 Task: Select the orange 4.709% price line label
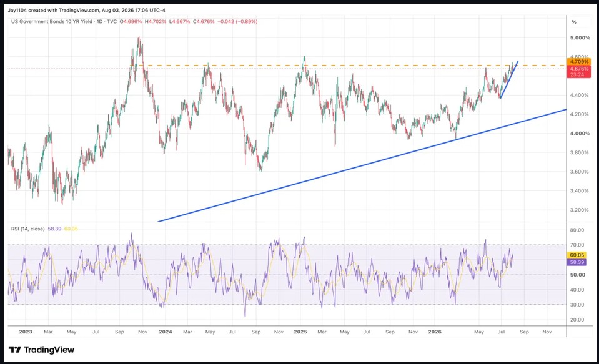click(579, 61)
